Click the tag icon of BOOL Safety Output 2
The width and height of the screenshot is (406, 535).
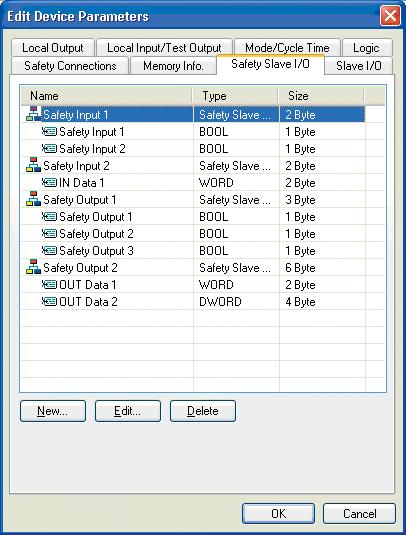(49, 234)
